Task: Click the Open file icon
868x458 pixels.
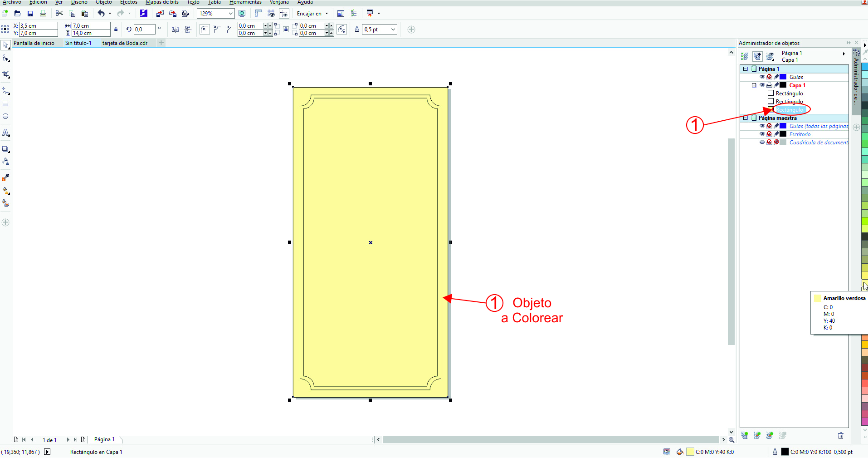Action: click(18, 14)
